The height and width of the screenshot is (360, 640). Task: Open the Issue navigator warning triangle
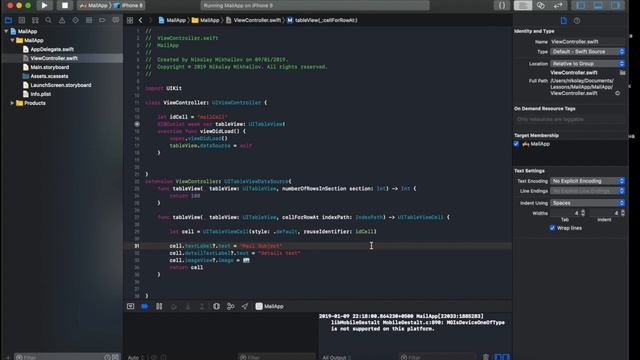(62, 20)
